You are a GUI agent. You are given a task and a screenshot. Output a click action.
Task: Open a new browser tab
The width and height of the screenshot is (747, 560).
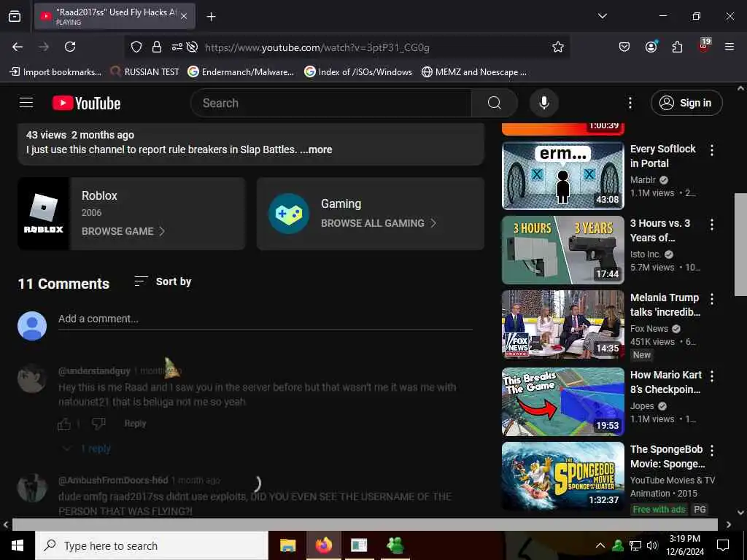[x=211, y=17]
